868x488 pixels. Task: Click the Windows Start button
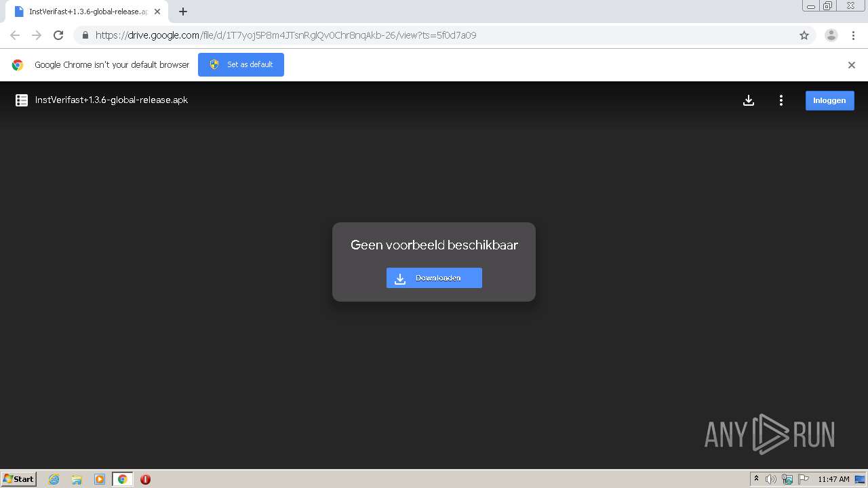pyautogui.click(x=19, y=479)
